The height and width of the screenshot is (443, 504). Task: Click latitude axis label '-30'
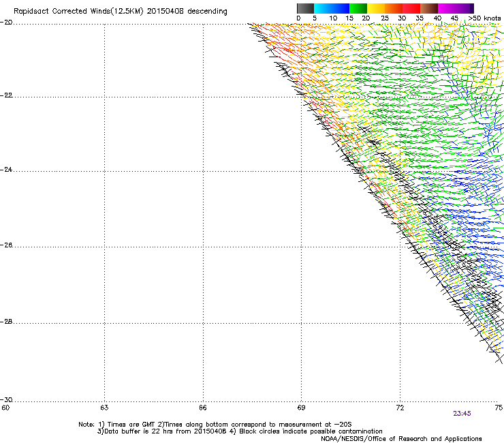[6, 399]
